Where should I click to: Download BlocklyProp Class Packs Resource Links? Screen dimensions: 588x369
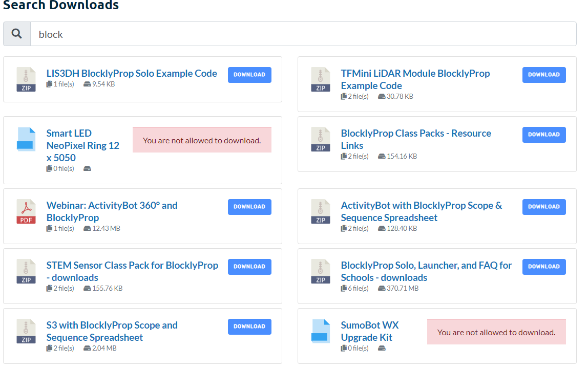(x=544, y=135)
